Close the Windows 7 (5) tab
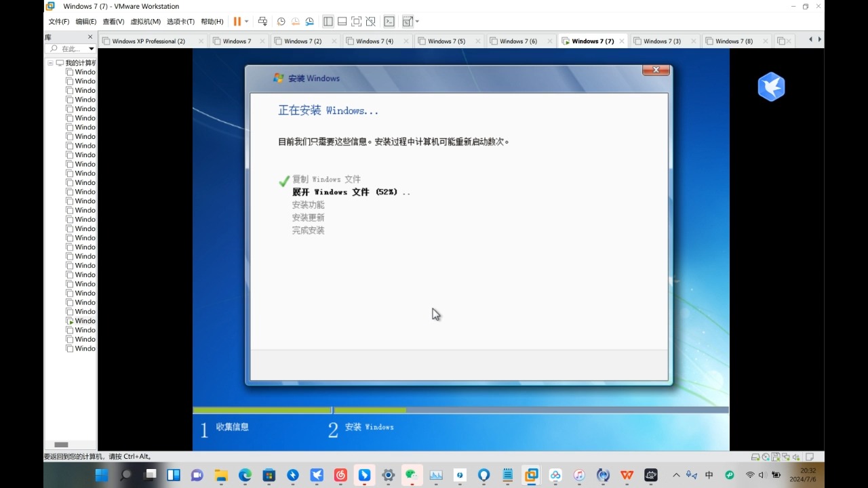Viewport: 868px width, 488px height. [479, 41]
